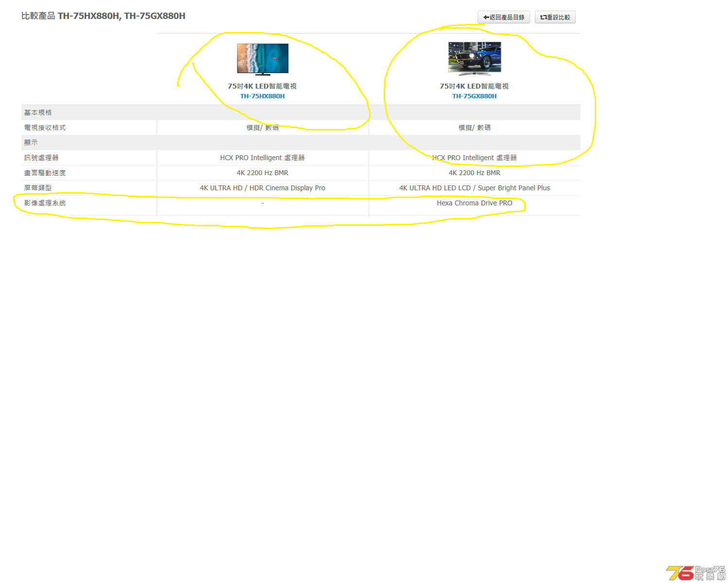This screenshot has width=728, height=583.
Task: Click the page title 比較產品 heading
Action: 103,16
